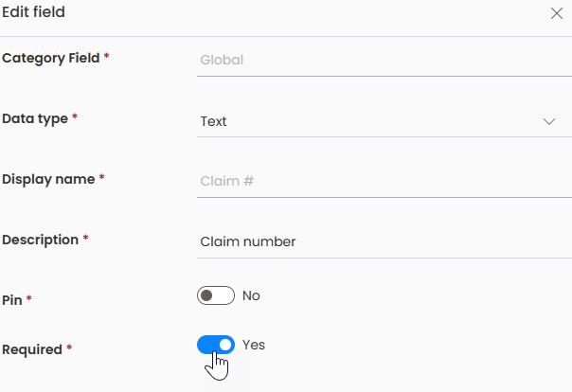Expand the Data type chevron arrow
Viewport: 572px width, 392px height.
pos(549,121)
